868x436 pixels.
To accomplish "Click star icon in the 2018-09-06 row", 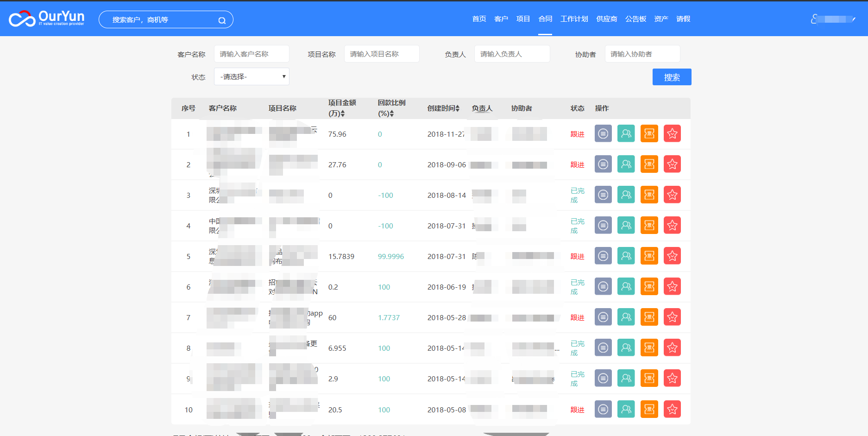I will pyautogui.click(x=673, y=164).
